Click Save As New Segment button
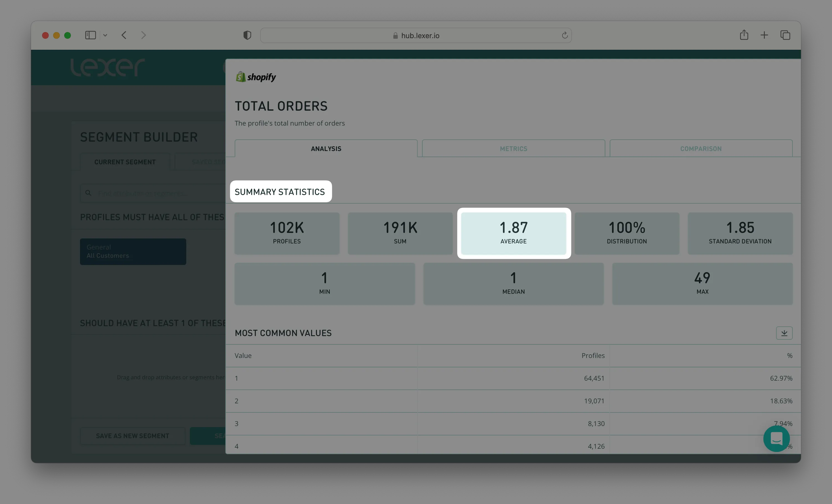This screenshot has height=504, width=832. 132,436
